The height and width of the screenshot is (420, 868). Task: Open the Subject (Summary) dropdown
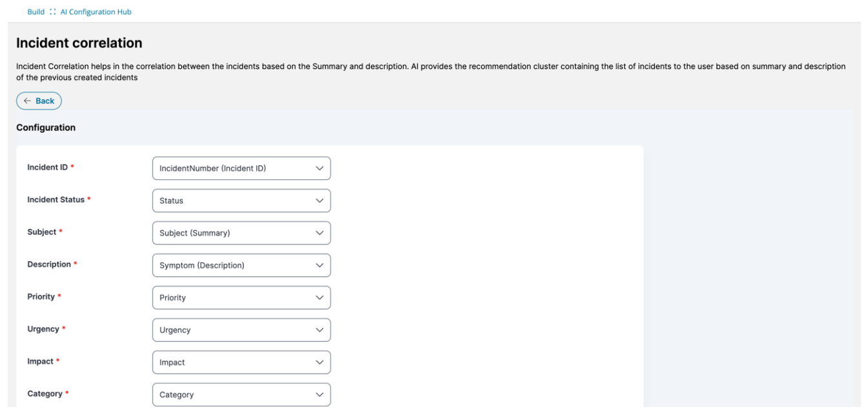[x=232, y=233]
